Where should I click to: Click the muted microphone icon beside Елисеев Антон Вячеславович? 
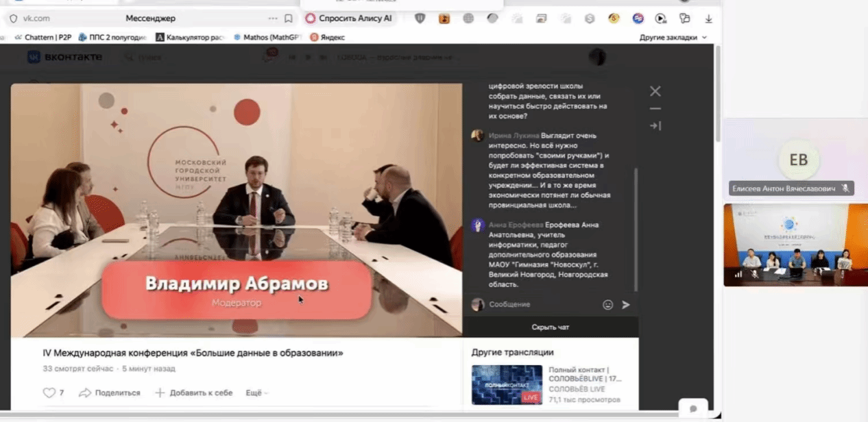tap(845, 188)
